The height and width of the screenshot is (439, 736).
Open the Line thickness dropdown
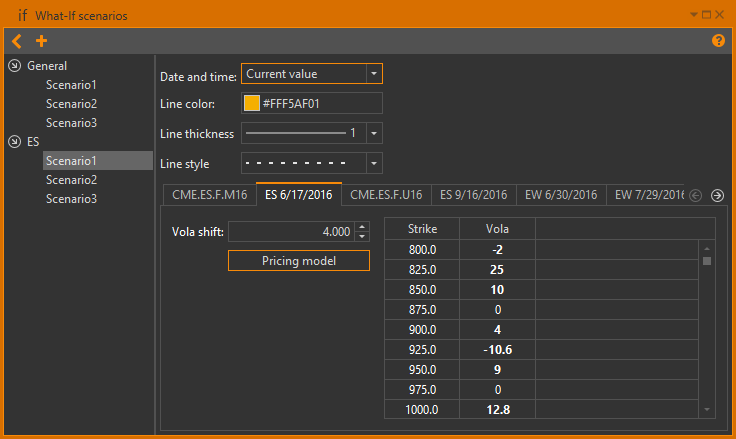coord(373,133)
